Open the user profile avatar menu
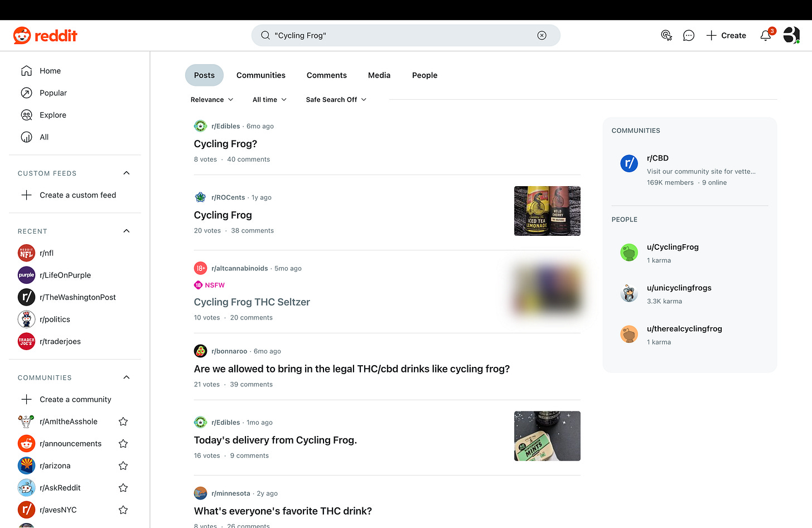 [x=791, y=35]
